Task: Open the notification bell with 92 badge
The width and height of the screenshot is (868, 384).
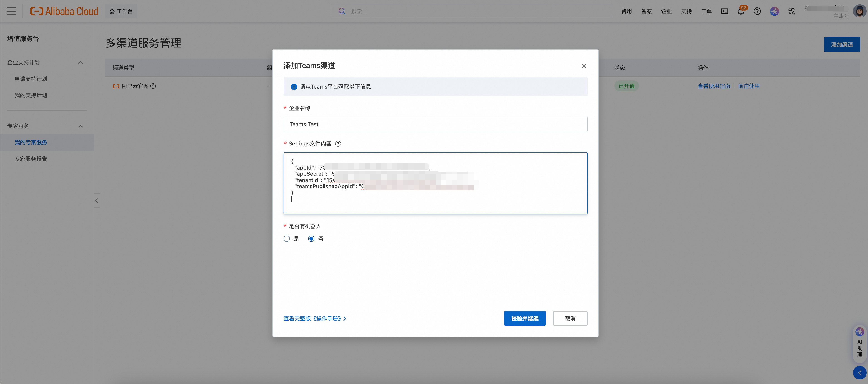Action: tap(741, 12)
